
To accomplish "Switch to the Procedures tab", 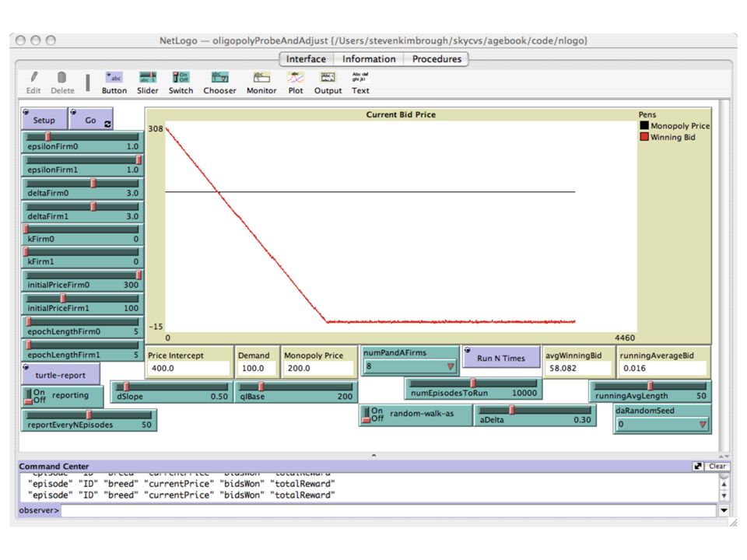I will 437,59.
